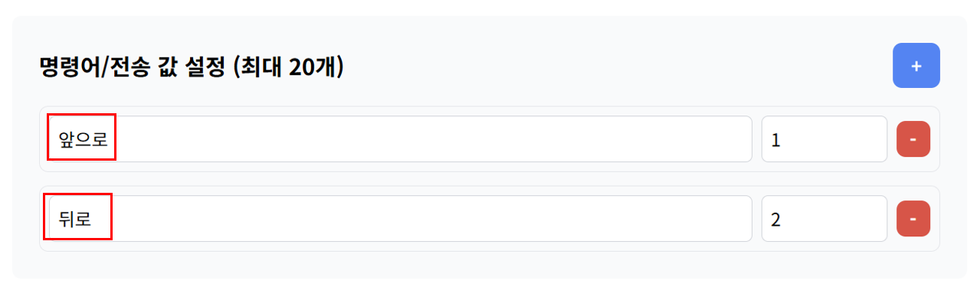This screenshot has width=980, height=290.
Task: Click the blue plus icon in header
Action: [x=916, y=66]
